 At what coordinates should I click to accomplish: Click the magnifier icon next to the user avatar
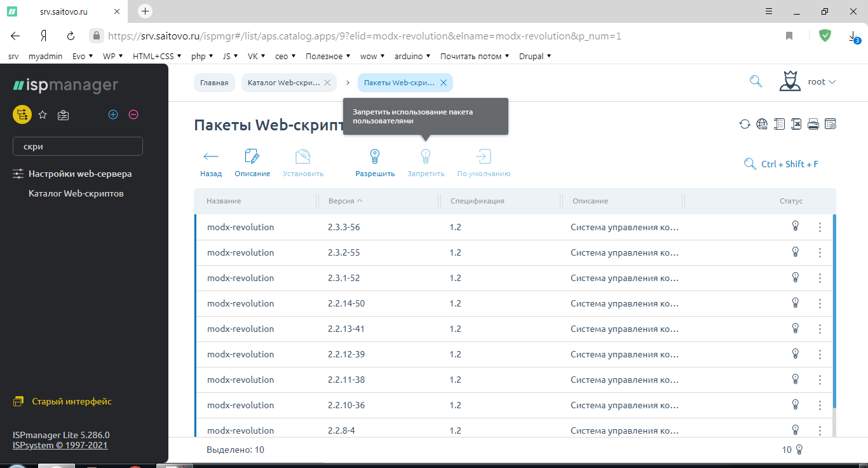pos(756,81)
